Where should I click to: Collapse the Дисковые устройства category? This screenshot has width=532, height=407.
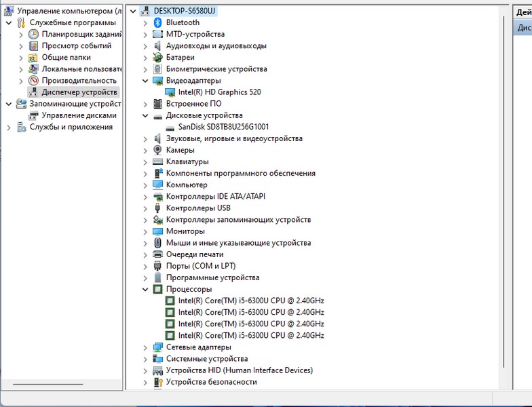click(x=145, y=115)
